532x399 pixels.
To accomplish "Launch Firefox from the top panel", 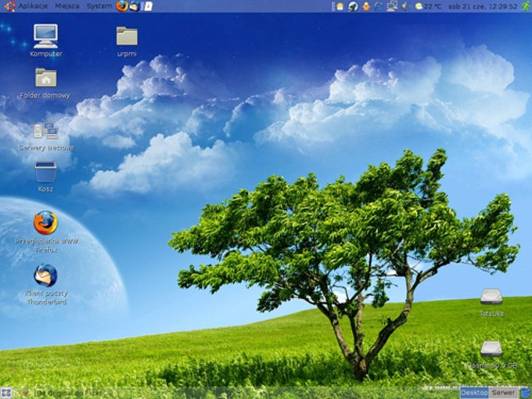I will pyautogui.click(x=122, y=6).
